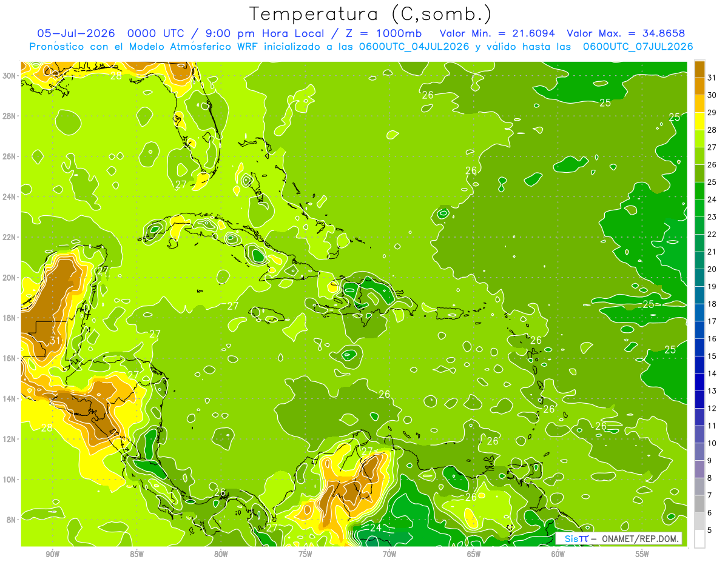
Task: Click the '20N' latitude axis label
Action: click(10, 278)
